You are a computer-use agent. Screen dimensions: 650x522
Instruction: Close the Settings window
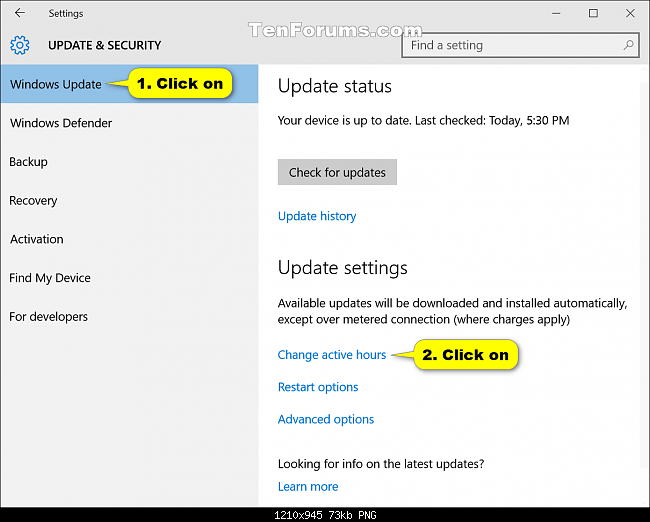[630, 13]
